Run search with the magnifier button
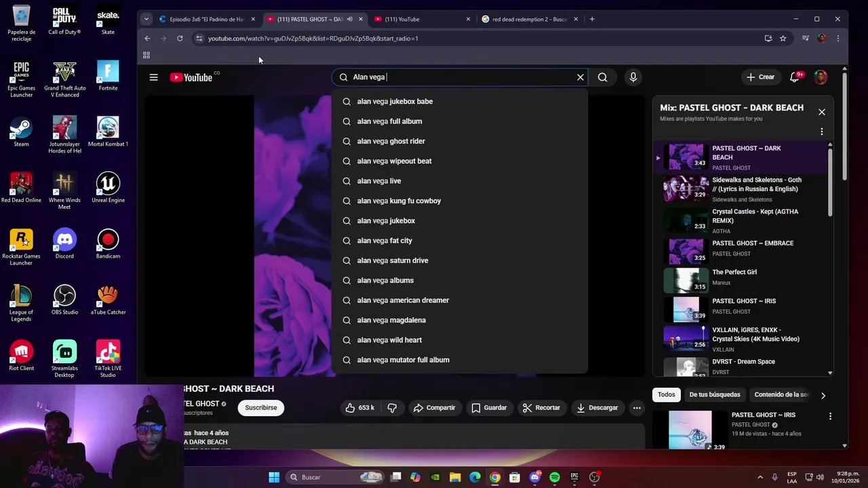 click(x=602, y=77)
